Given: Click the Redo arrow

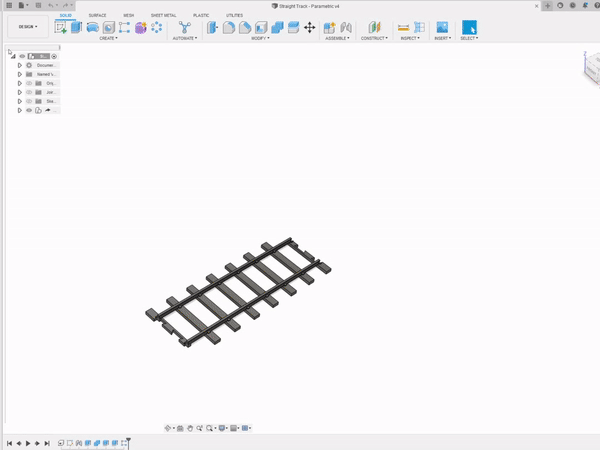Looking at the screenshot, I should click(x=65, y=5).
